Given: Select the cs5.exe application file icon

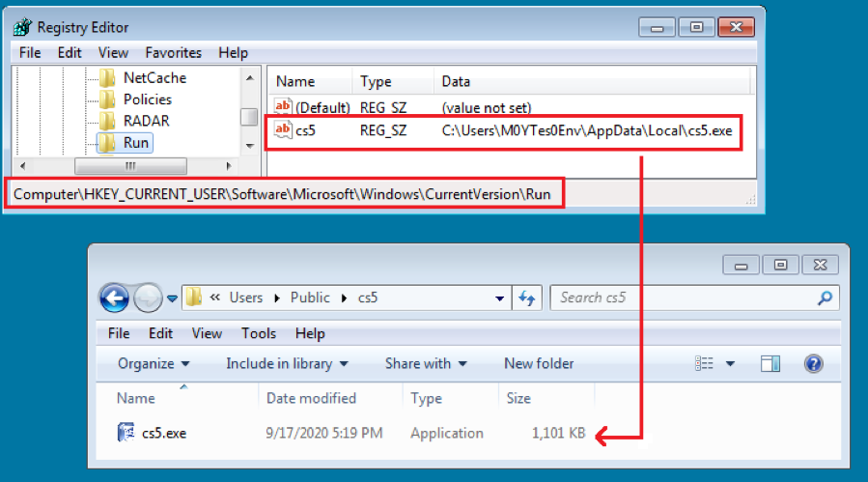Looking at the screenshot, I should (x=126, y=432).
